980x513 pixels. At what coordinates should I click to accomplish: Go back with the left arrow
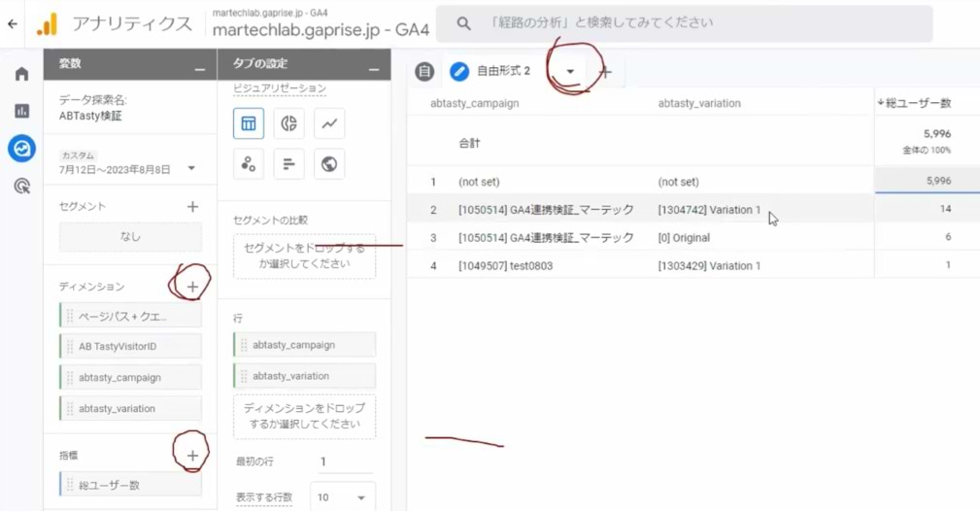13,24
